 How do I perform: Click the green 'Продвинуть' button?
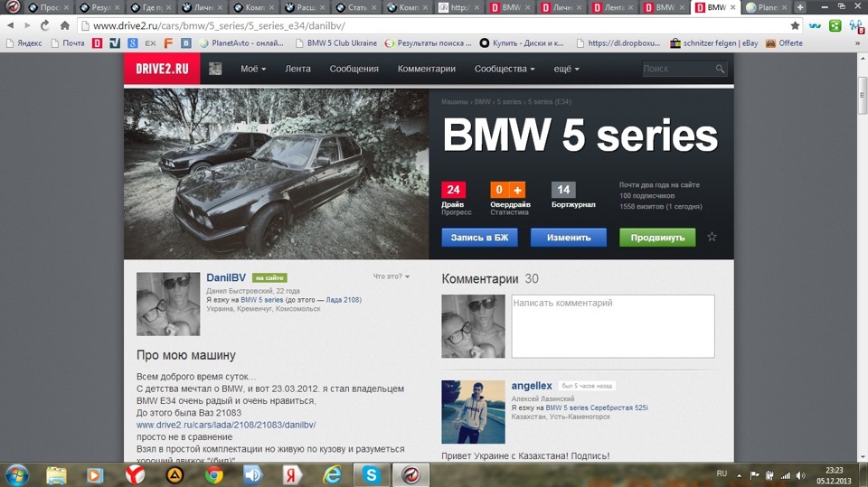coord(657,238)
